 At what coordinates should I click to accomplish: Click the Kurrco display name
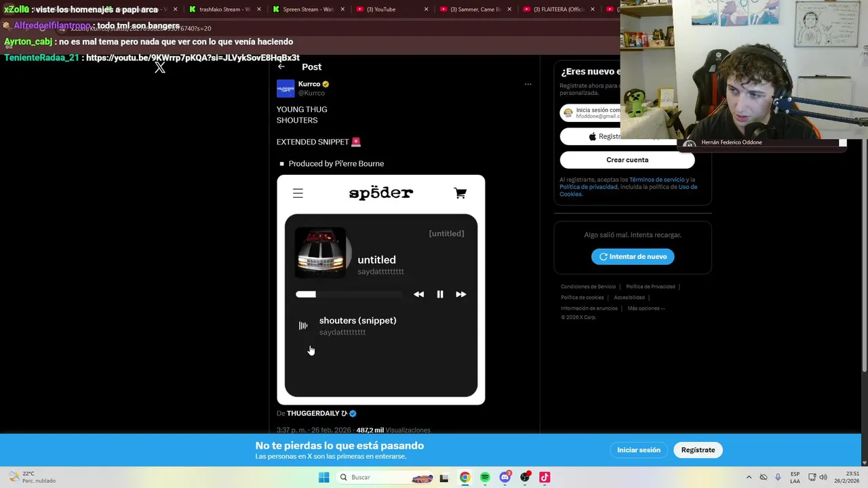309,84
